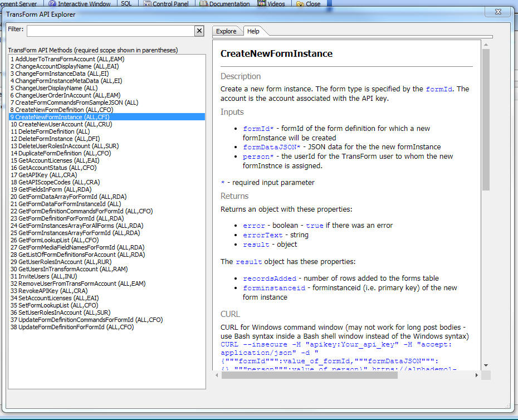Viewport: 518px width, 420px height.
Task: Select highlighted method 9 CreateNewFormInstance
Action: coord(107,117)
